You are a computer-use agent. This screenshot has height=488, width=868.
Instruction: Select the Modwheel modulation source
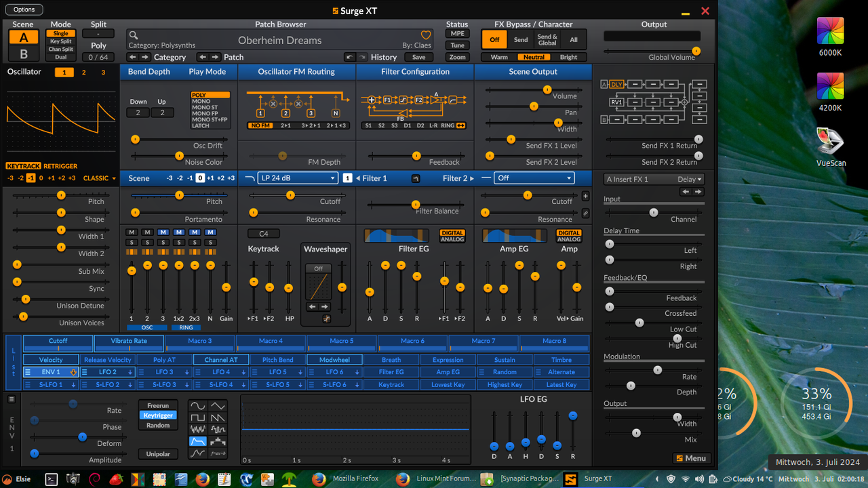point(334,360)
